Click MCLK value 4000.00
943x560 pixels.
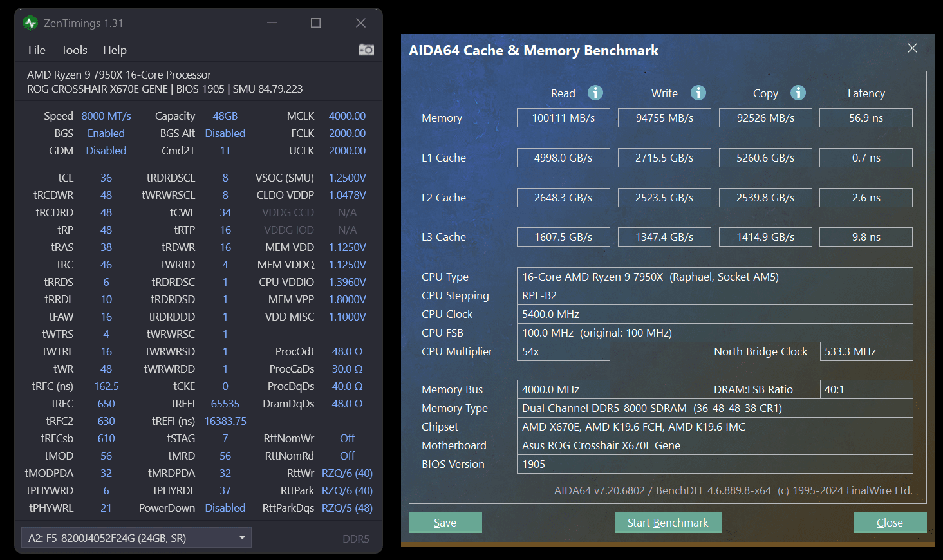[347, 116]
